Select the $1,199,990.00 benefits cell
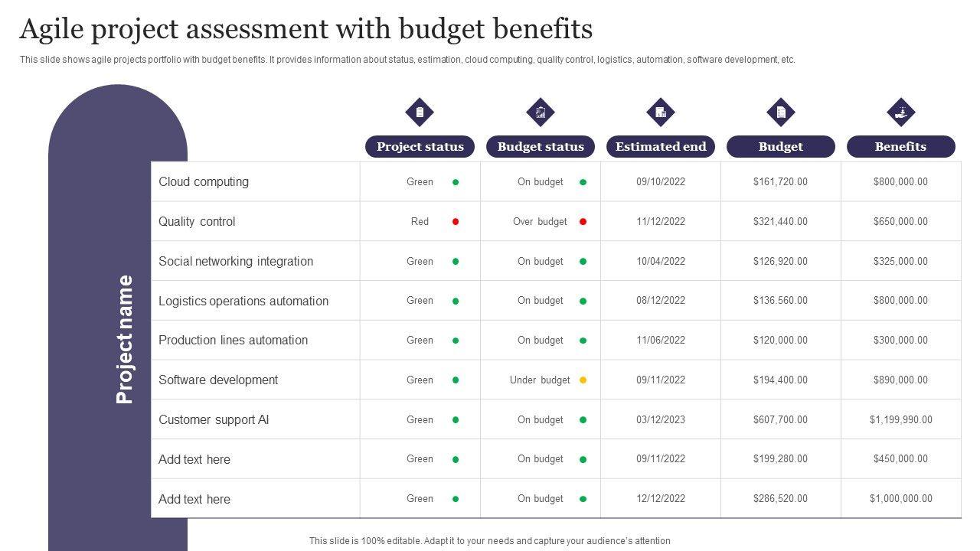Viewport: 980px width, 551px height. (900, 420)
